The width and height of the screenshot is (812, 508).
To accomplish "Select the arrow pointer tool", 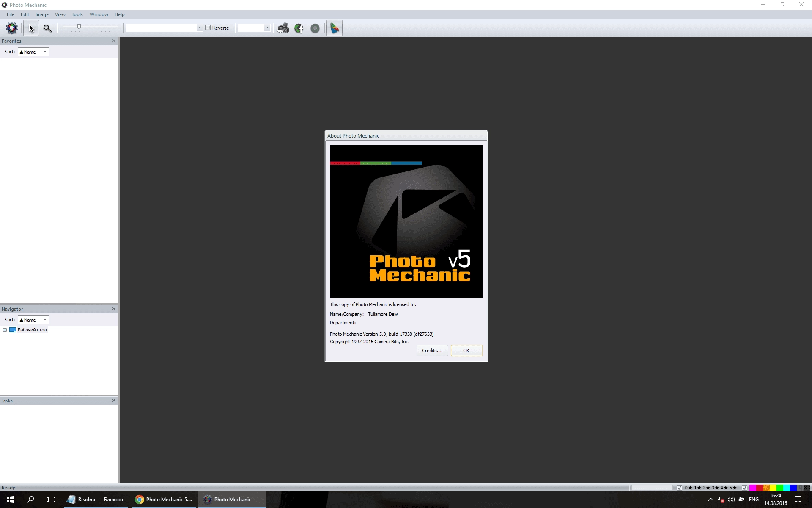I will pos(31,28).
